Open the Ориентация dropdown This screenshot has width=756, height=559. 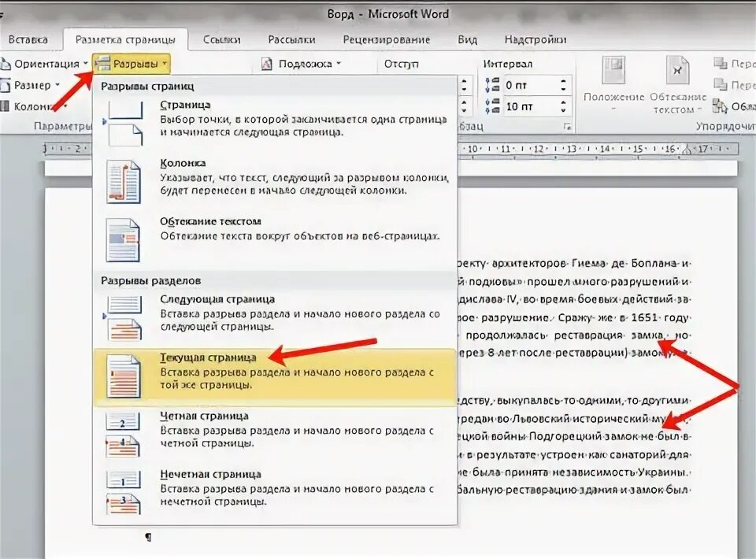click(45, 64)
